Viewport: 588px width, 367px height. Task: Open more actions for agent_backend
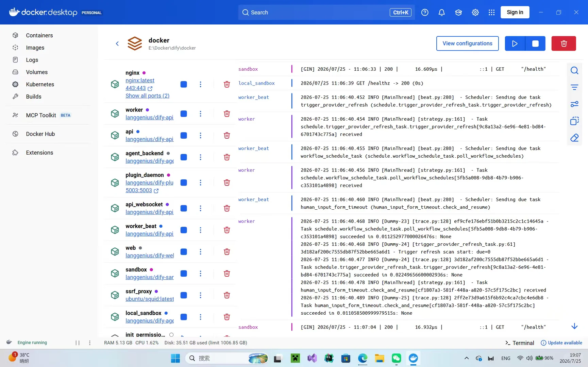point(201,157)
